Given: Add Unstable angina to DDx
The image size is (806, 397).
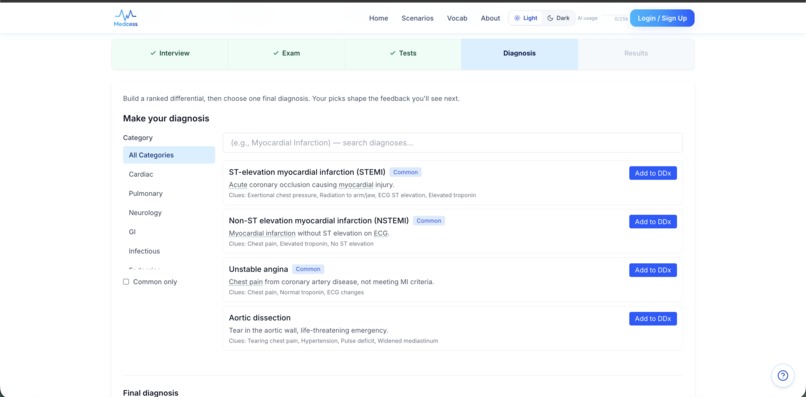Looking at the screenshot, I should [x=653, y=270].
